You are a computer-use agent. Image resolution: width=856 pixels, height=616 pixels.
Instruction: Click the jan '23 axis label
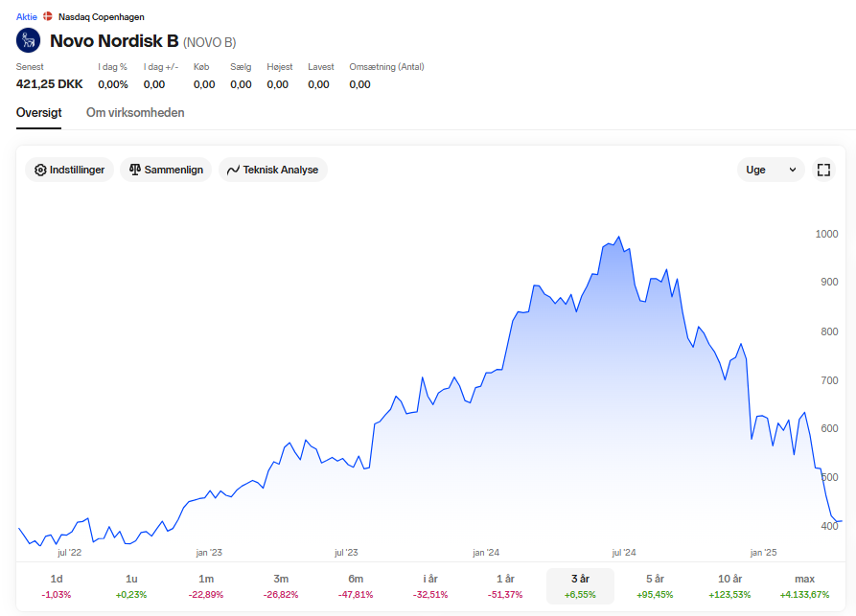[x=209, y=552]
